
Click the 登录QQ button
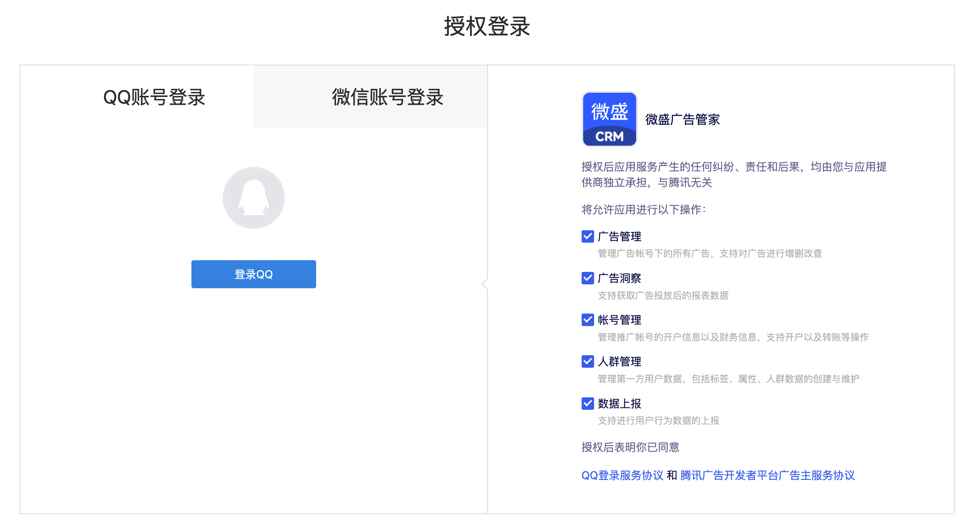[x=253, y=274]
